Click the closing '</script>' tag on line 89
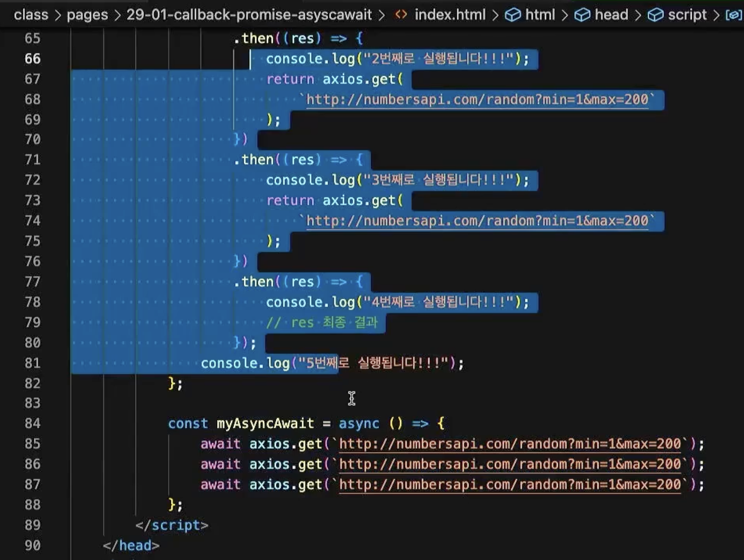 point(172,525)
